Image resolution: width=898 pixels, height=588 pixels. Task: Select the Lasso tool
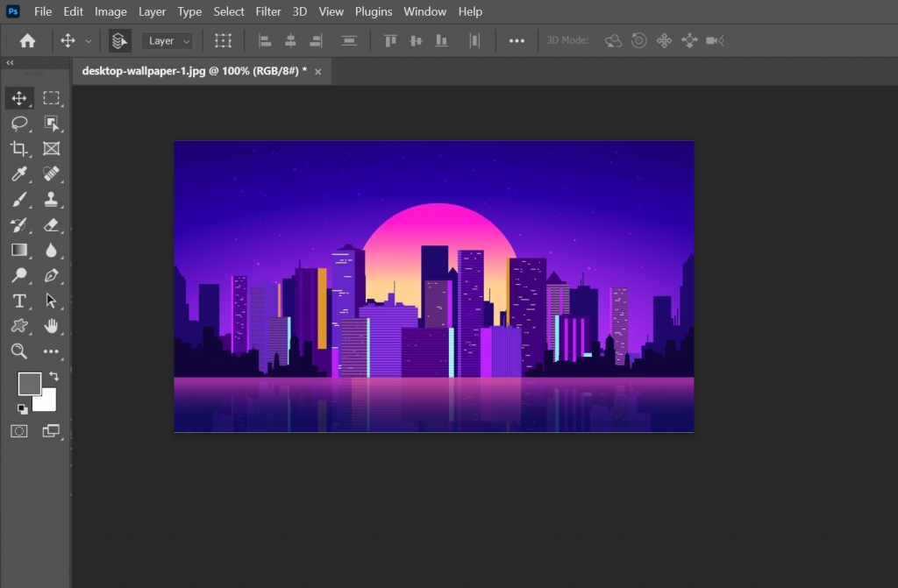click(19, 124)
